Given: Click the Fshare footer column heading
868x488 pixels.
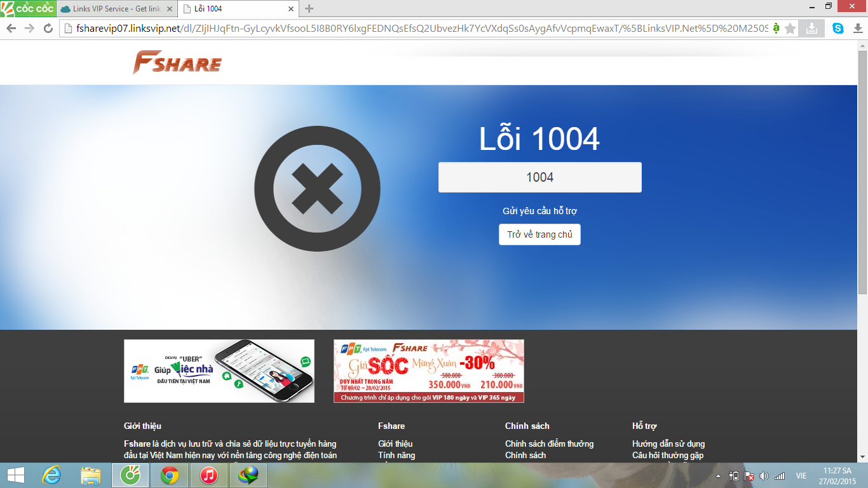Looking at the screenshot, I should 391,426.
